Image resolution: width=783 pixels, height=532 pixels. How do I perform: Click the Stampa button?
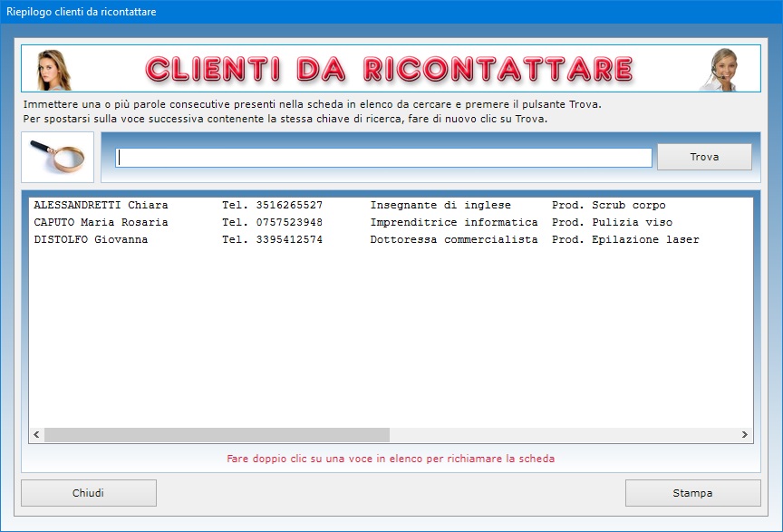point(692,493)
